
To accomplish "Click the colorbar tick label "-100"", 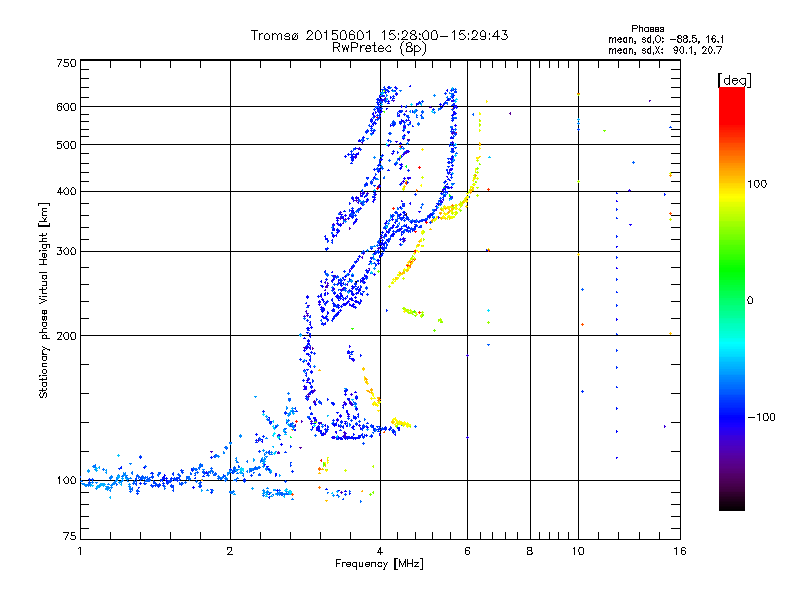I will pyautogui.click(x=761, y=417).
